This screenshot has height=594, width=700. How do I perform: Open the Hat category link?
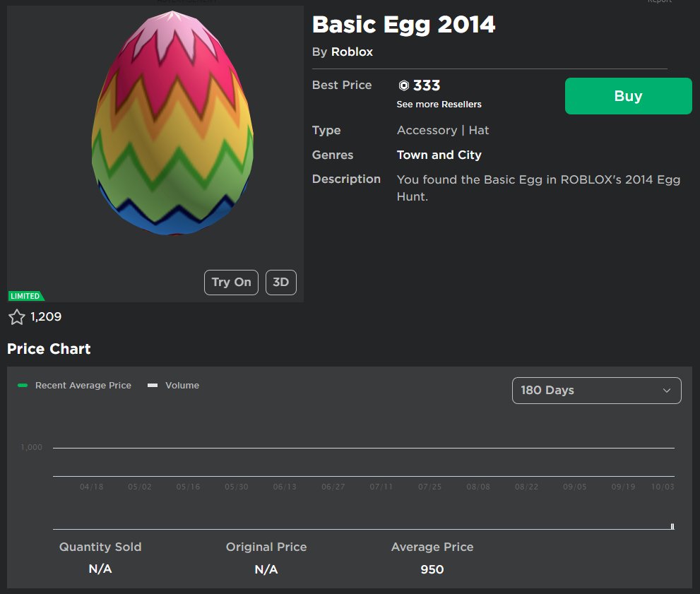(x=480, y=130)
